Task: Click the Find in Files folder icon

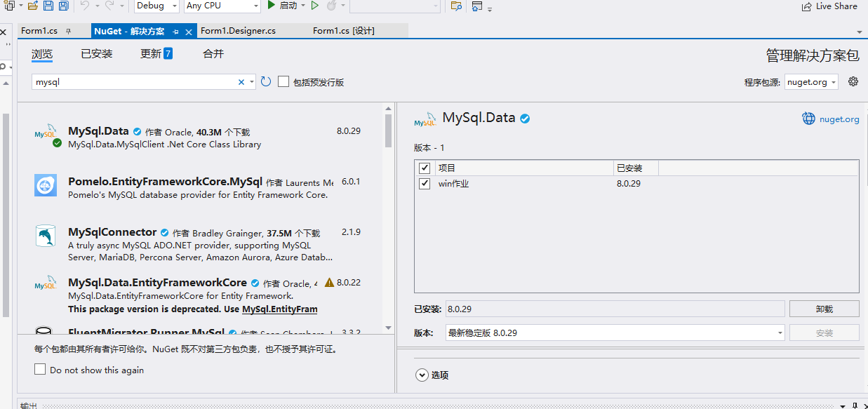Action: (456, 6)
